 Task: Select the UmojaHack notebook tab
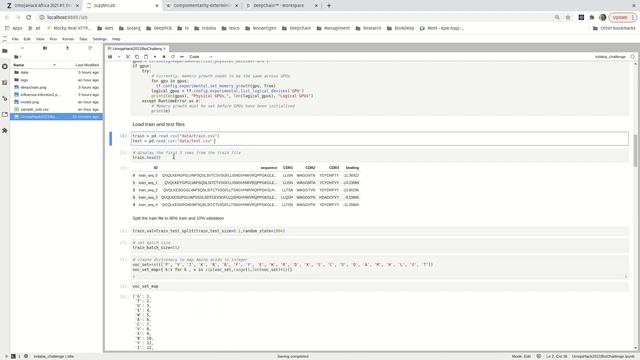tap(136, 49)
